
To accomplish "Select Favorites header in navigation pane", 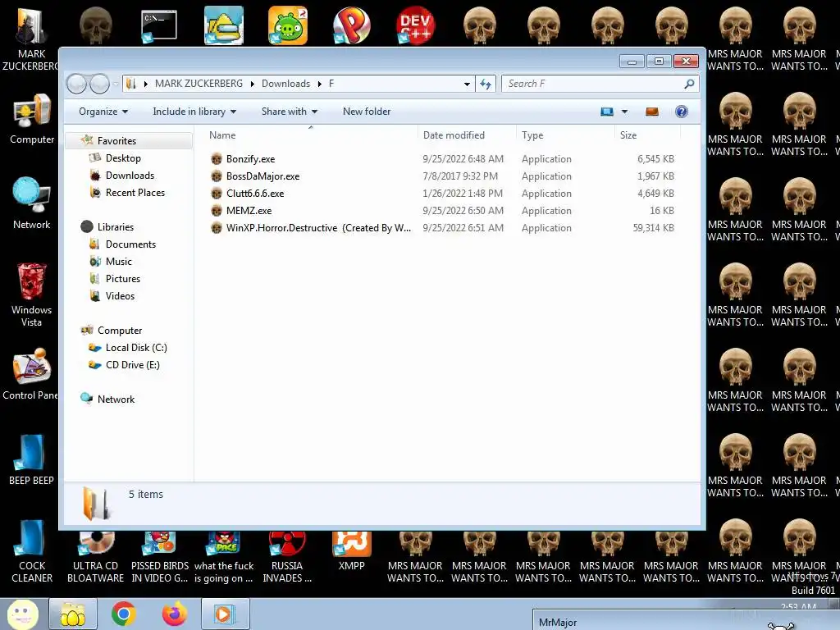I will pos(116,141).
